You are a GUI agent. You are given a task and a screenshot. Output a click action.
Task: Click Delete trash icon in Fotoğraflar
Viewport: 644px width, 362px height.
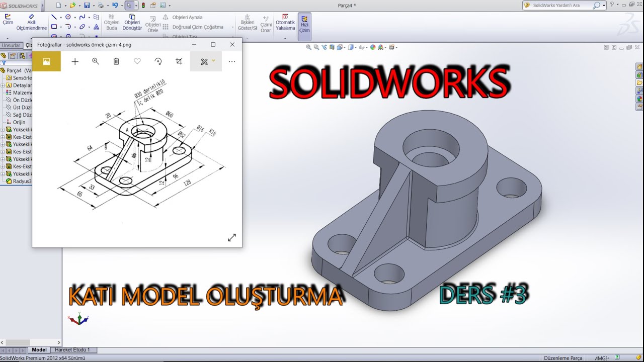point(116,61)
